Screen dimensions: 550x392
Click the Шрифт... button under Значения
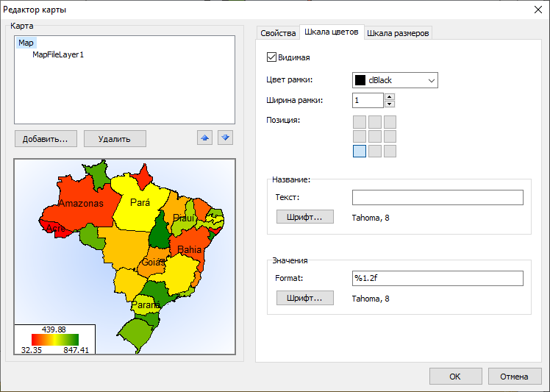(304, 298)
